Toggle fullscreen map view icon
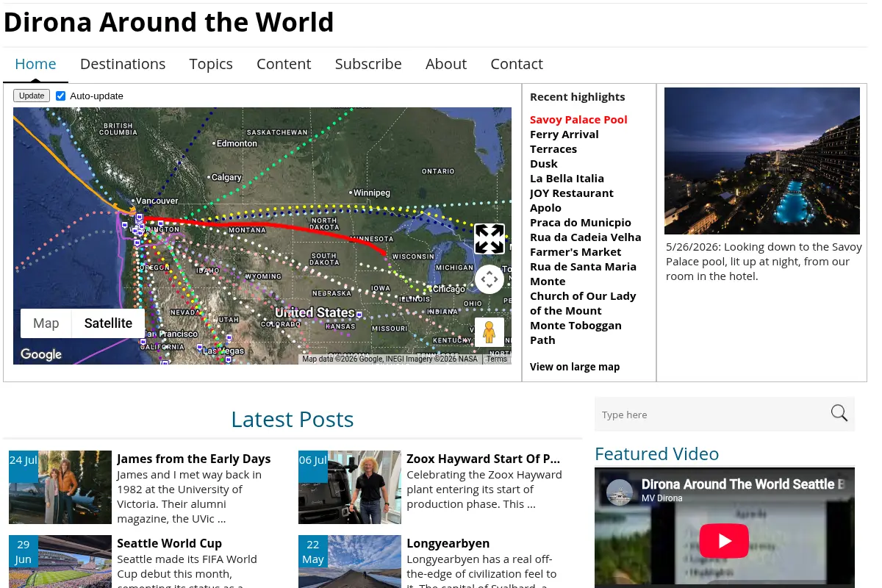The height and width of the screenshot is (588, 882). point(490,239)
